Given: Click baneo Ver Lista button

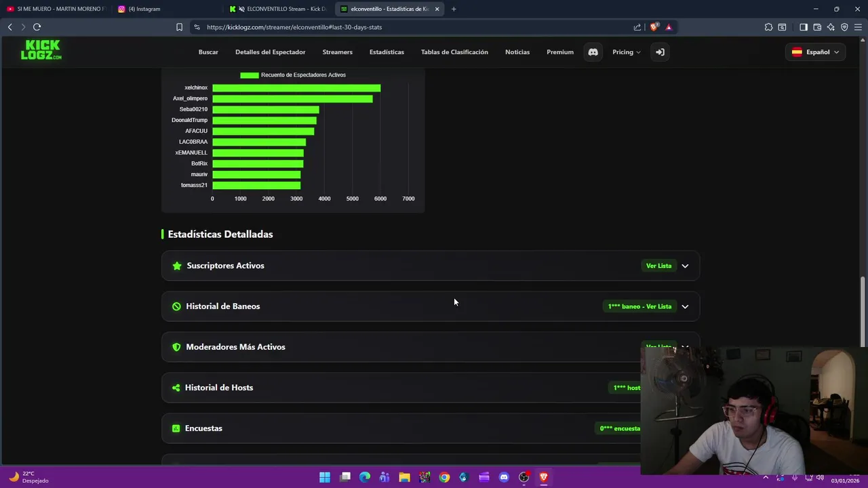Looking at the screenshot, I should 639,306.
